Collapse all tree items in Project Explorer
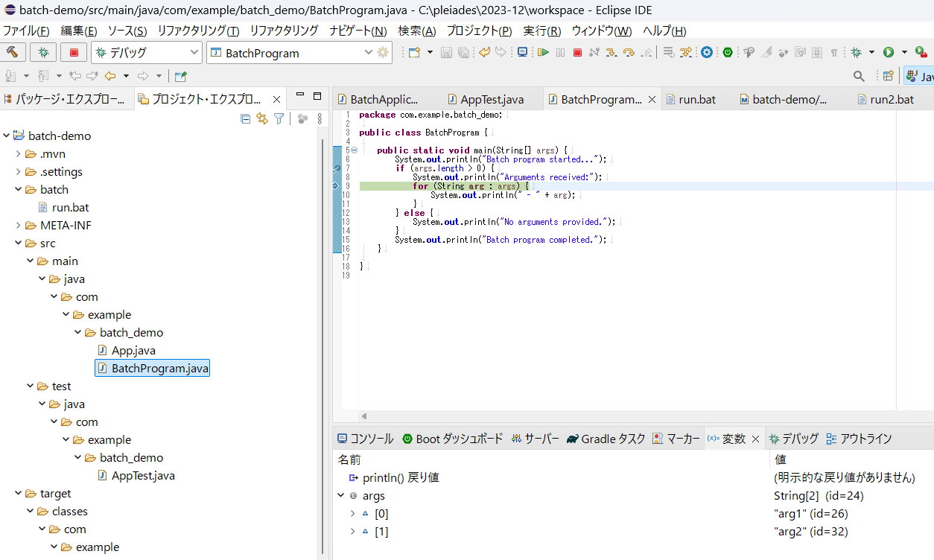The image size is (934, 560). 246,118
